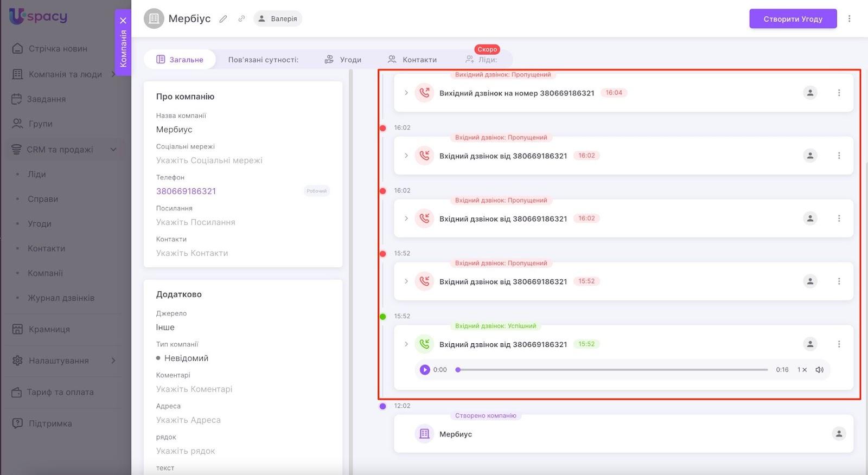Click the Укажіть Адреса field
This screenshot has height=475, width=868.
188,420
